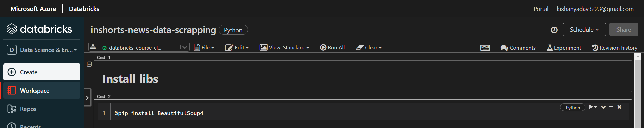Open Data Science & Engineering persona switcher
The height and width of the screenshot is (128, 644).
pyautogui.click(x=42, y=50)
